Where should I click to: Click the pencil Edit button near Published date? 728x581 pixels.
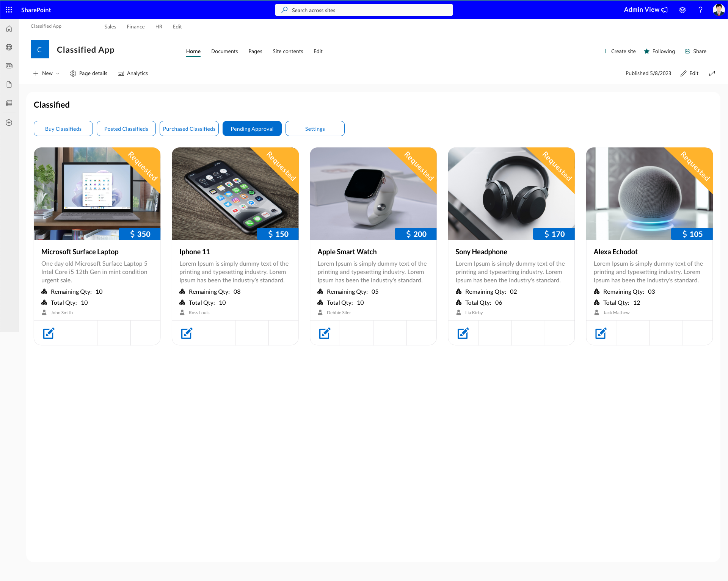689,74
